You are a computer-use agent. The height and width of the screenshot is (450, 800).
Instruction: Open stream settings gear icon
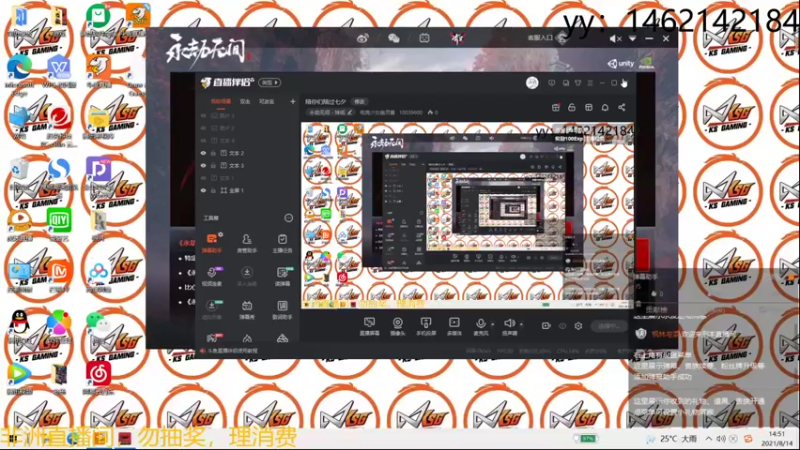pyautogui.click(x=578, y=326)
